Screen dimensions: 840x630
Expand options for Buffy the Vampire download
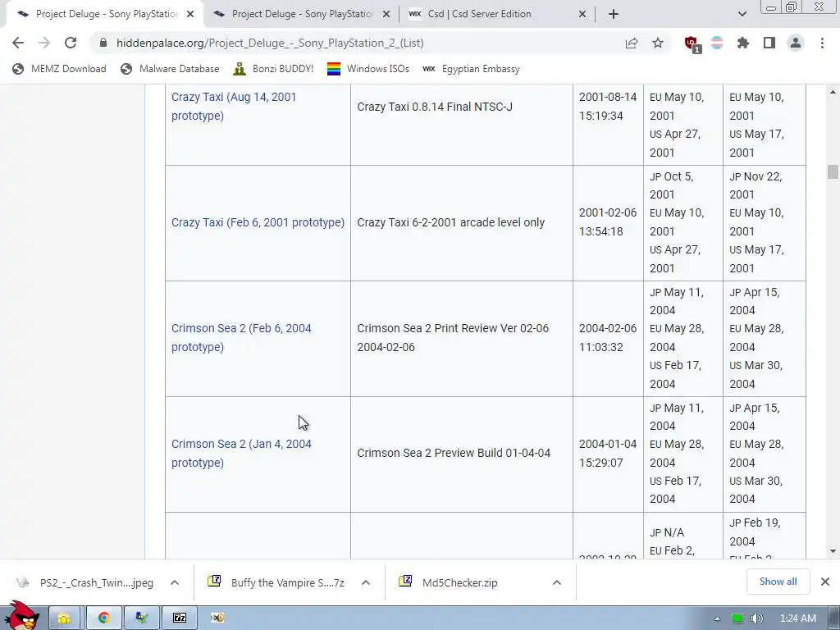click(365, 582)
